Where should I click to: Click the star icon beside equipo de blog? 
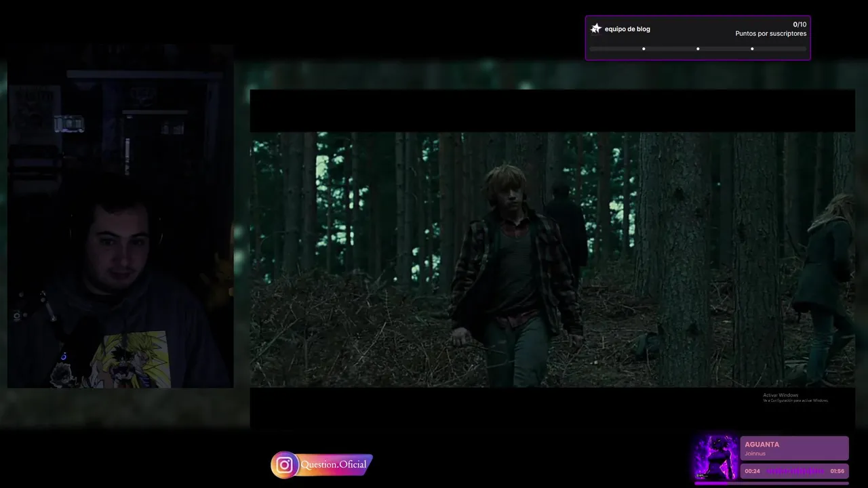click(596, 28)
